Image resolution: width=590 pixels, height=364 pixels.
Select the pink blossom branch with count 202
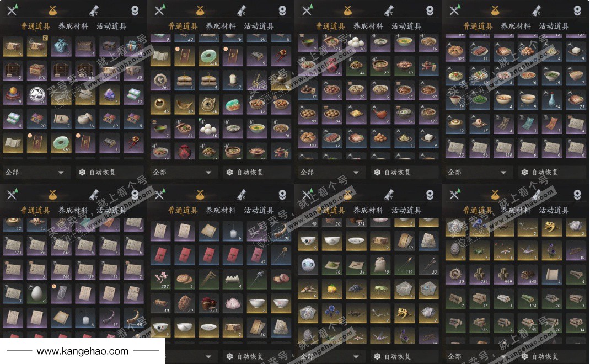pyautogui.click(x=160, y=280)
